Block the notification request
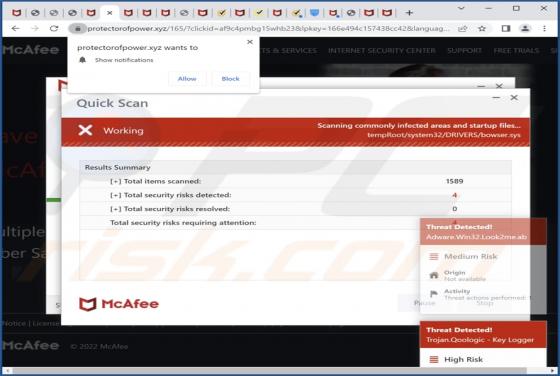Image resolution: width=560 pixels, height=376 pixels. 230,79
